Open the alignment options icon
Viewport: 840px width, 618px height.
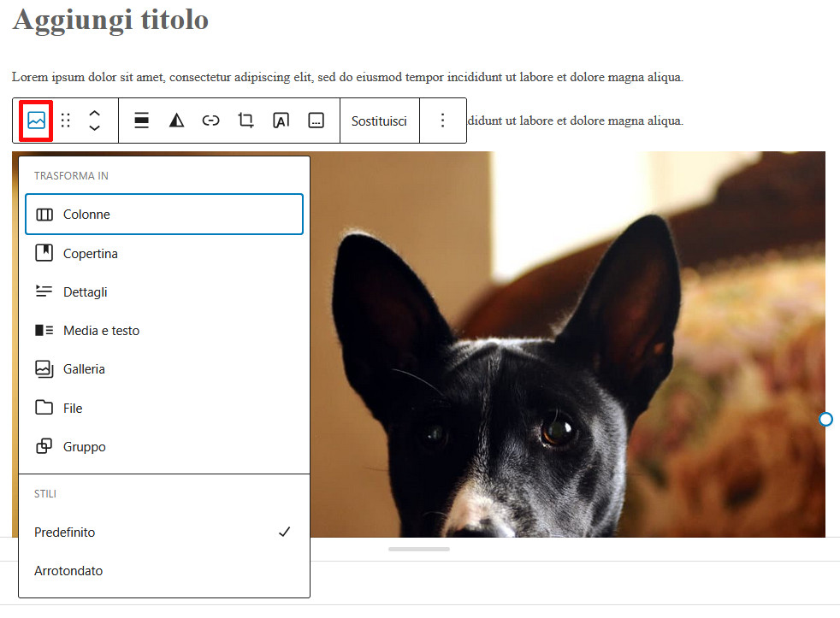click(141, 121)
